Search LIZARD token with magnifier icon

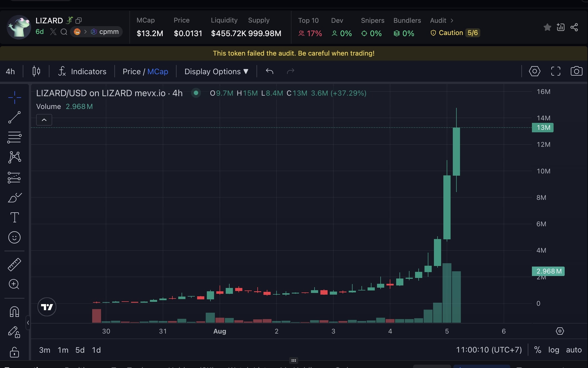[x=64, y=32]
